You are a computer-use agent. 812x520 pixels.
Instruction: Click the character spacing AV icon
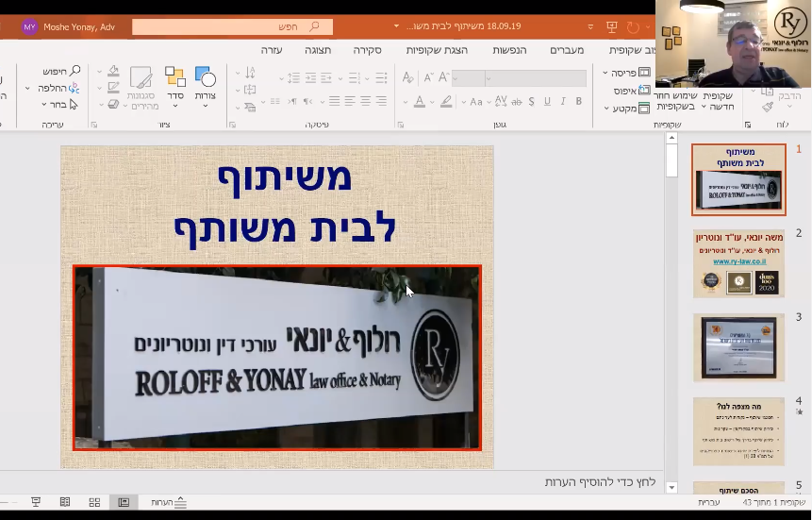(x=501, y=101)
